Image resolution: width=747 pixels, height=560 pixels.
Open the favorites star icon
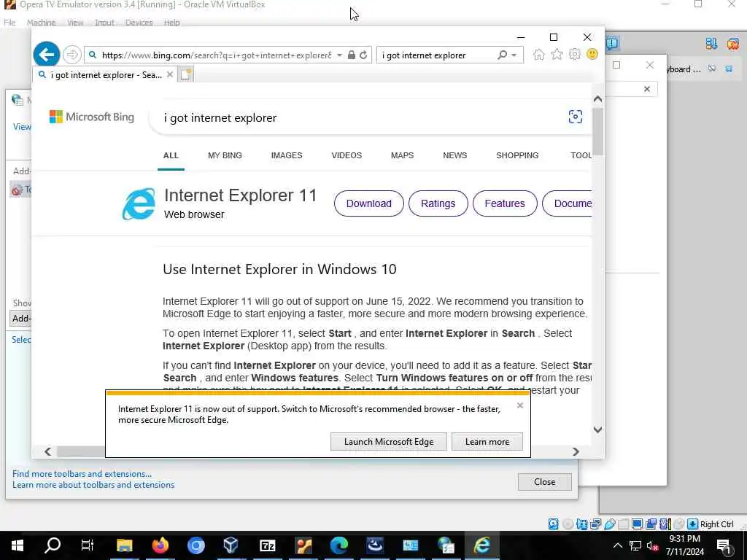tap(557, 54)
